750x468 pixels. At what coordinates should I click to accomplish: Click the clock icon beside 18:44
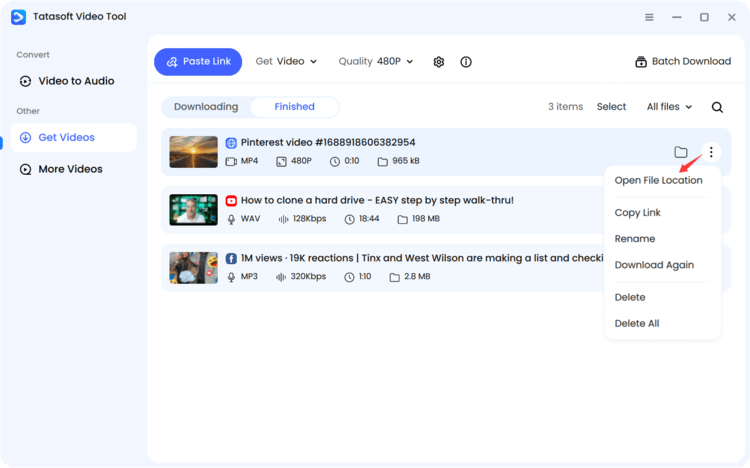(350, 219)
